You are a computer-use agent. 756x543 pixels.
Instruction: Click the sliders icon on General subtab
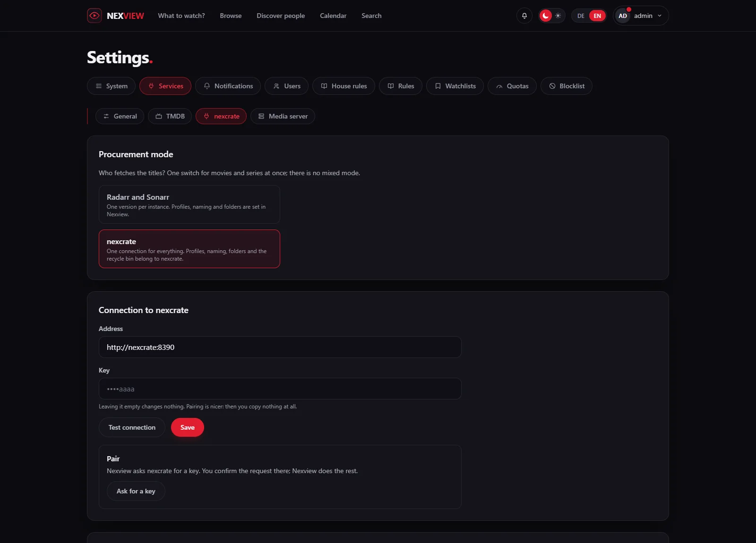[x=106, y=116]
